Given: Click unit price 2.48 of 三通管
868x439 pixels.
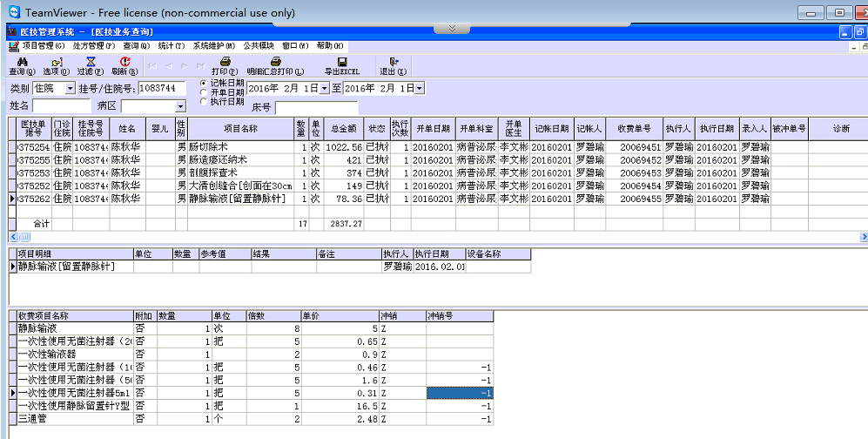Looking at the screenshot, I should (340, 419).
